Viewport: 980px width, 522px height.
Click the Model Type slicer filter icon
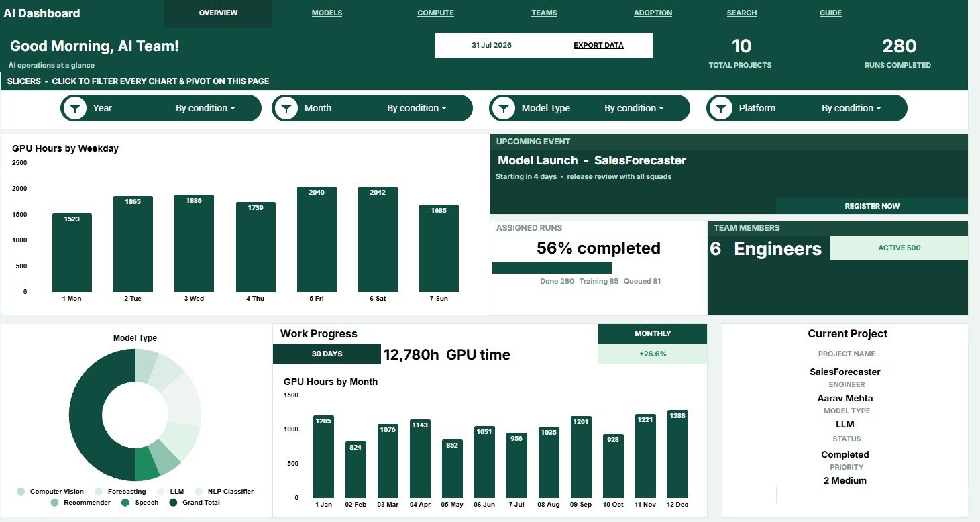click(504, 108)
